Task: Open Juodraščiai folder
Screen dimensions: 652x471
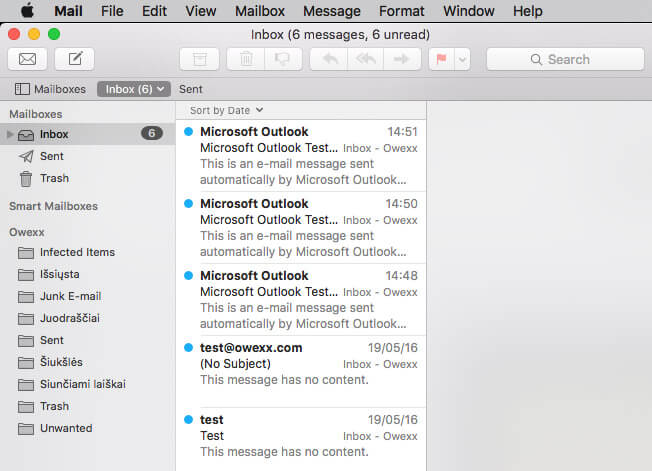Action: (x=87, y=318)
